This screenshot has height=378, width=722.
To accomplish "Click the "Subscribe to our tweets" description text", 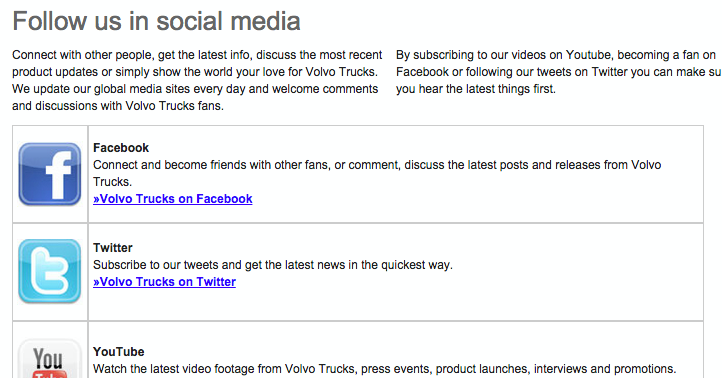I will (x=273, y=265).
